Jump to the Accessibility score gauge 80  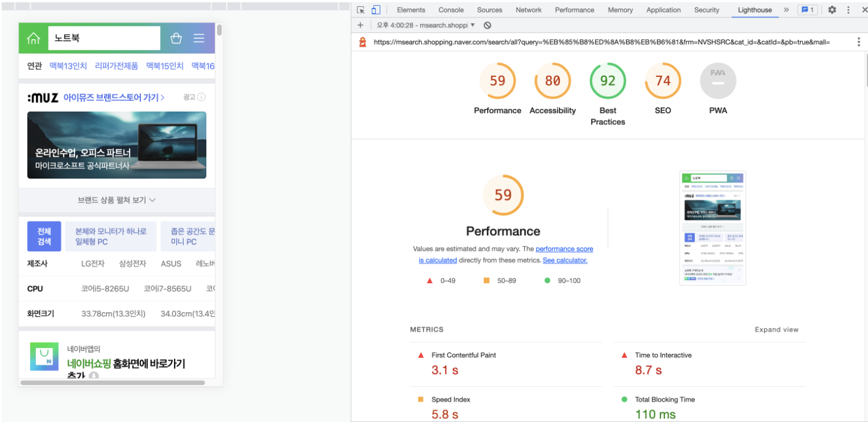pos(552,88)
